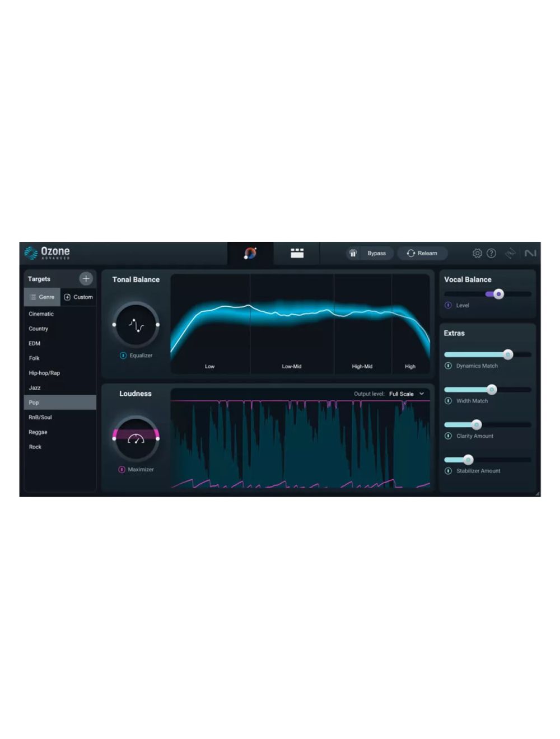
Task: Toggle the Vocal Balance Level on or off
Action: click(x=449, y=305)
